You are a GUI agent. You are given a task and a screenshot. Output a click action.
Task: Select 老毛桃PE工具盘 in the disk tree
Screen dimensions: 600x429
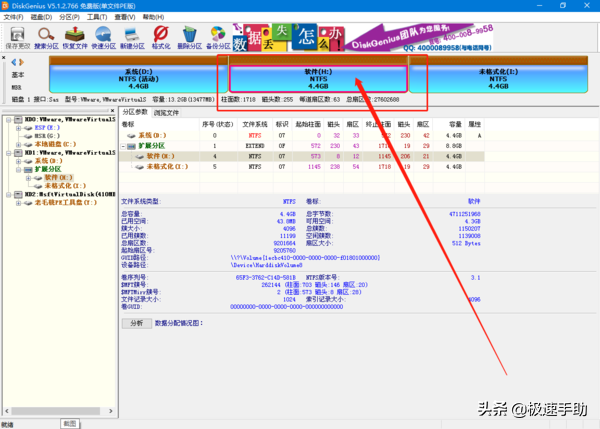pos(65,203)
